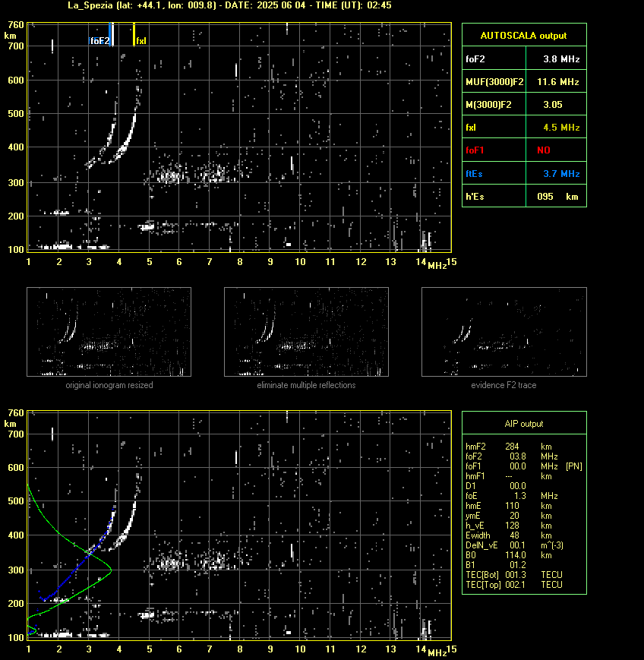The height and width of the screenshot is (660, 644).
Task: Click the 'original ionogram resized' caption
Action: click(109, 385)
